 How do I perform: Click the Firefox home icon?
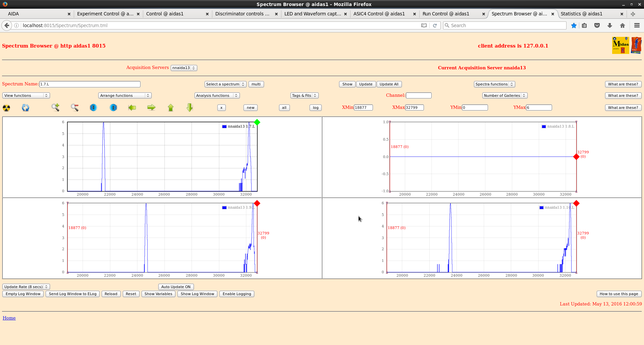click(x=623, y=25)
